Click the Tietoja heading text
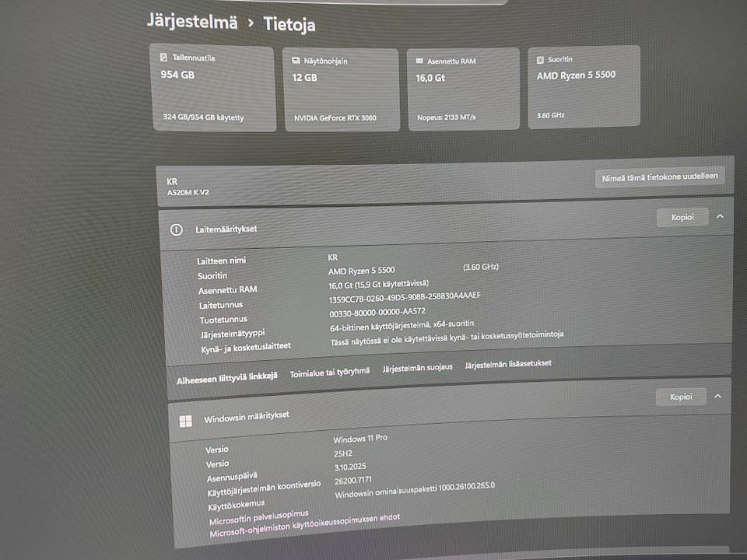 coord(289,24)
